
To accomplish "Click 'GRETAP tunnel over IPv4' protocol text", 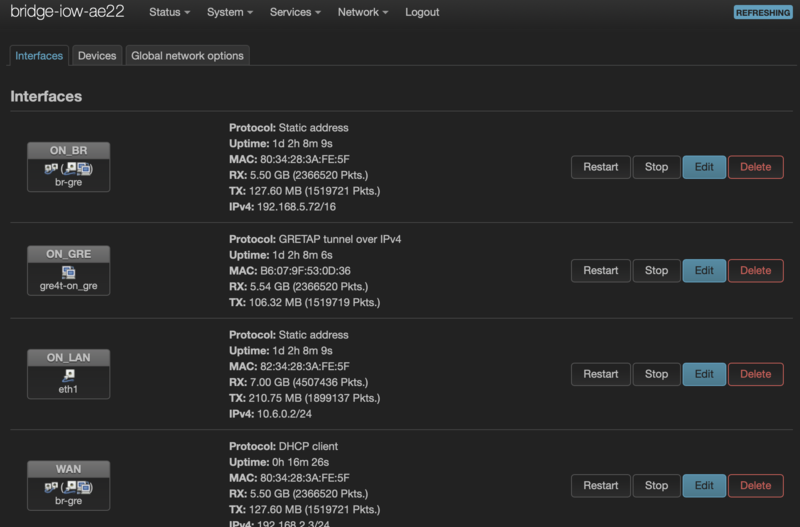I will coord(340,239).
